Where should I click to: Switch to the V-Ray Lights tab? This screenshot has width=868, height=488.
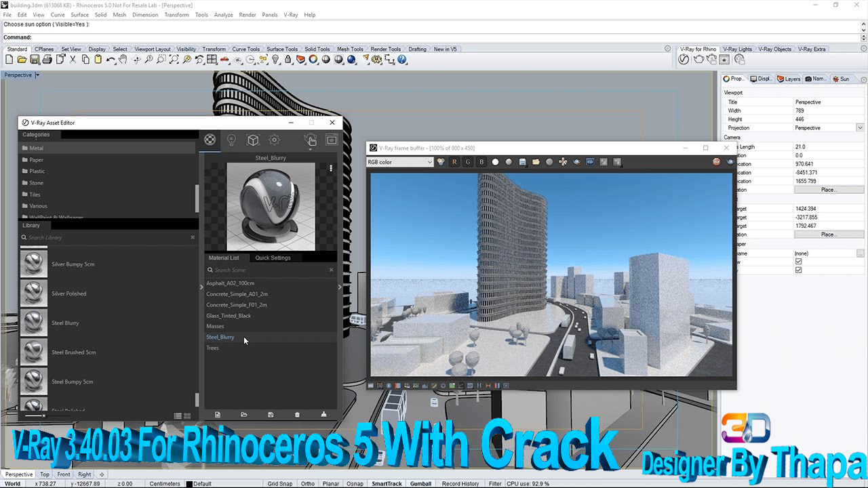pos(737,49)
